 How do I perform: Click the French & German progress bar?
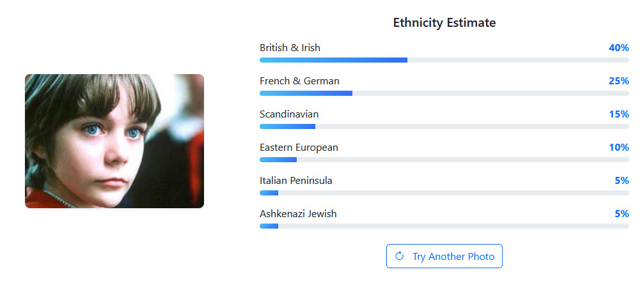444,93
